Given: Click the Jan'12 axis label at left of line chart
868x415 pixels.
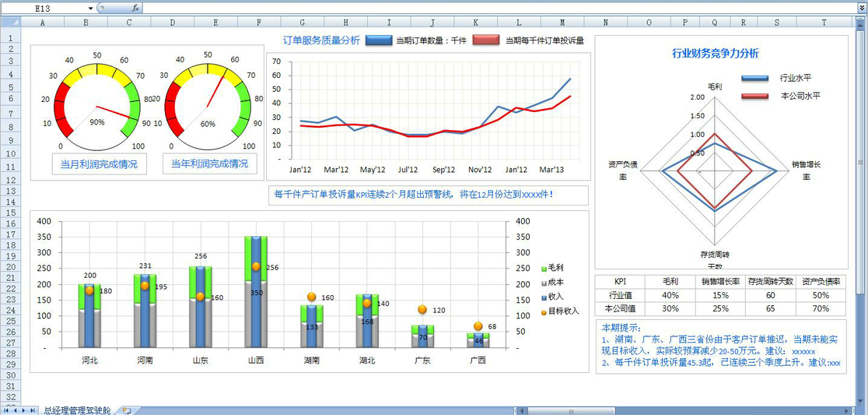Looking at the screenshot, I should click(x=300, y=170).
